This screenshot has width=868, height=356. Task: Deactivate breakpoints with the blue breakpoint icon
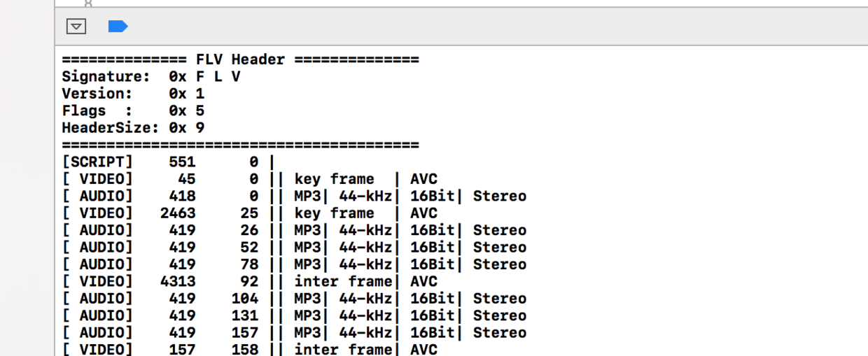(x=118, y=27)
